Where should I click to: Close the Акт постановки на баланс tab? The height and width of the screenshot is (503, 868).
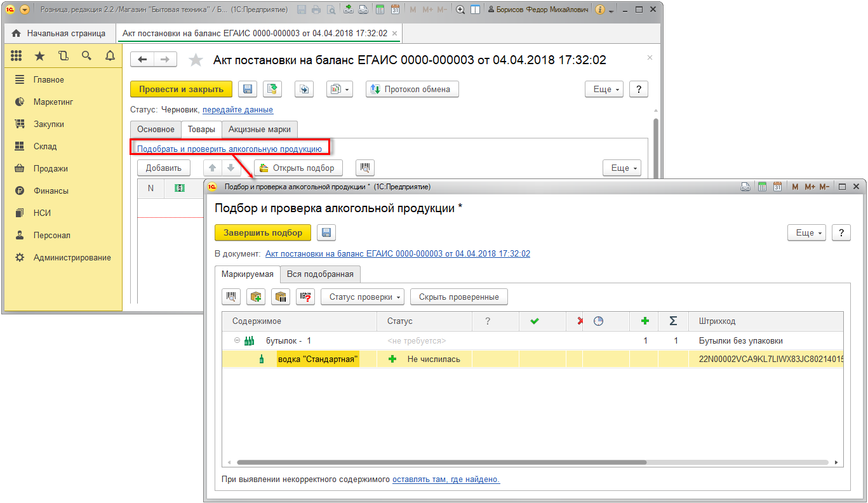tap(394, 33)
